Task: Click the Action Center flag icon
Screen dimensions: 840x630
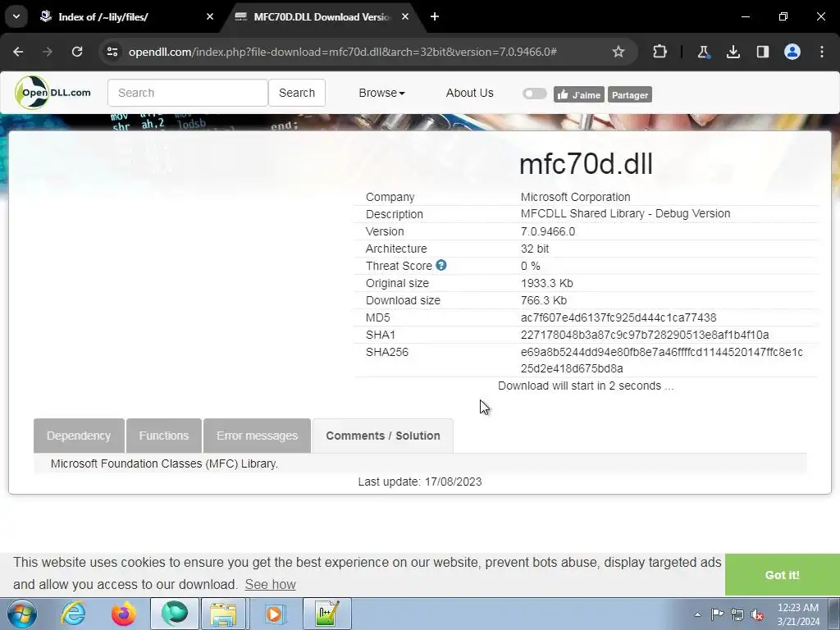Action: pos(717,614)
